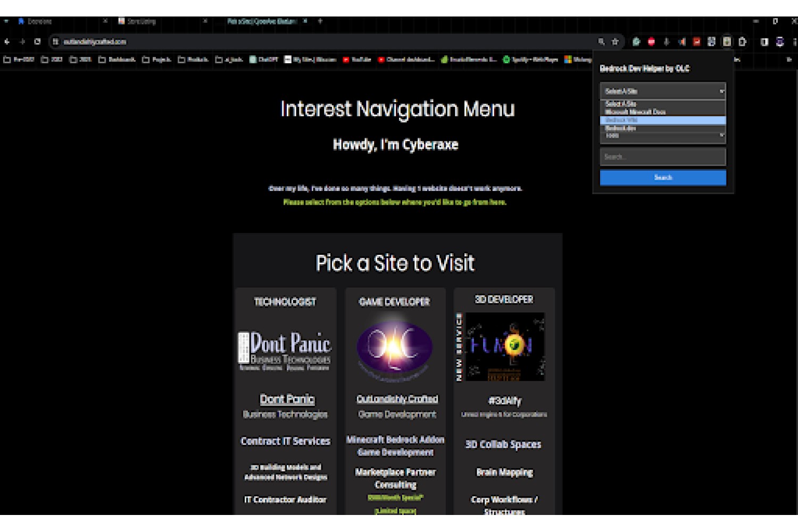Open the ChatGPT bookmark
The image size is (798, 532).
(x=264, y=60)
